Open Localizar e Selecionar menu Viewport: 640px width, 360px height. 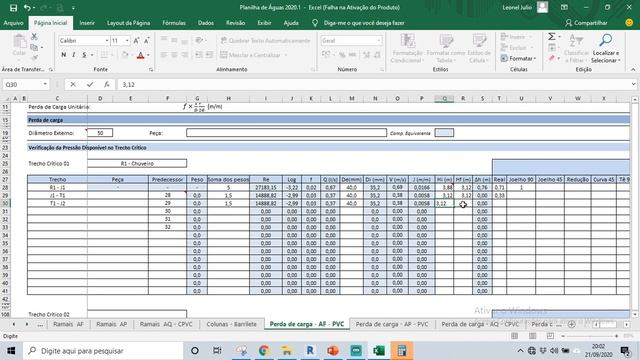[x=606, y=48]
